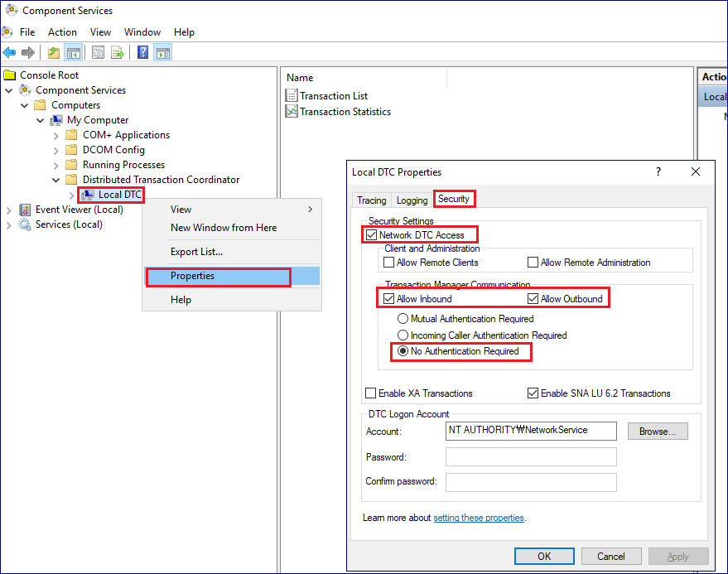Collapse the Distributed Transaction Coordinator tree node
Viewport: 728px width, 574px height.
click(x=55, y=179)
